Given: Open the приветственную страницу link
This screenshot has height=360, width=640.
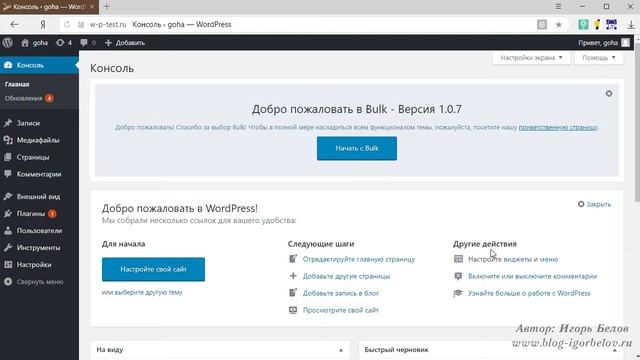Looking at the screenshot, I should (x=558, y=127).
